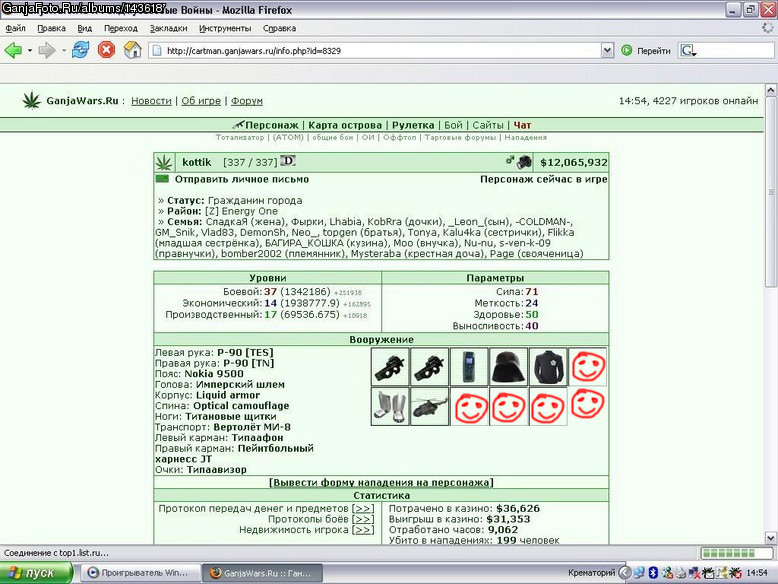Expand the Forward button history arrow
The height and width of the screenshot is (584, 778).
tap(64, 51)
